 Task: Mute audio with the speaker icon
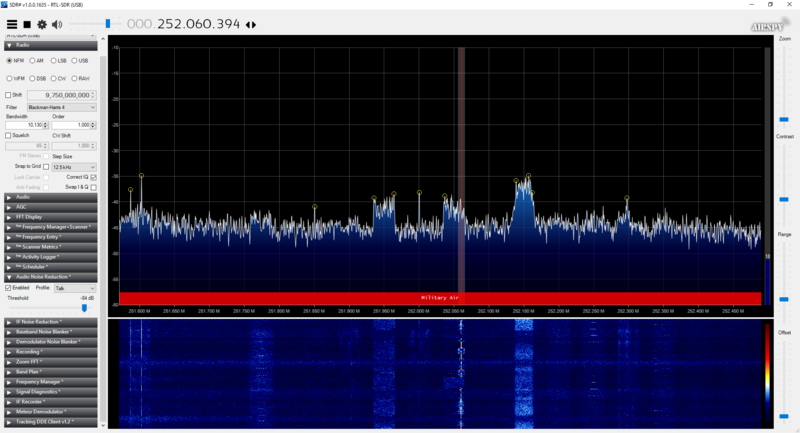click(57, 23)
